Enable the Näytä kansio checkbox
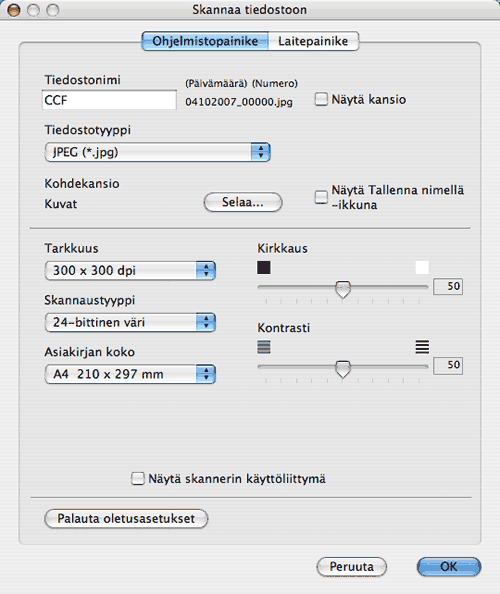The image size is (500, 594). coord(321,100)
